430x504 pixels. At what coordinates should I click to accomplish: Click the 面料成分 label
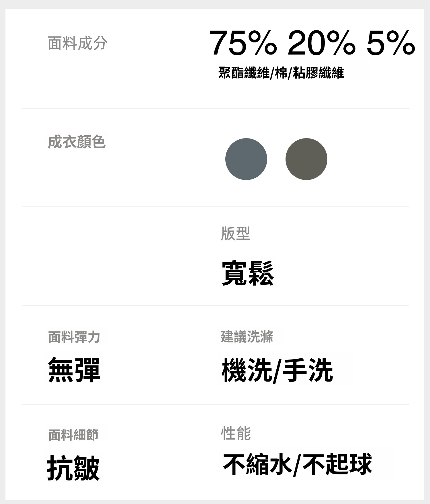[x=77, y=43]
